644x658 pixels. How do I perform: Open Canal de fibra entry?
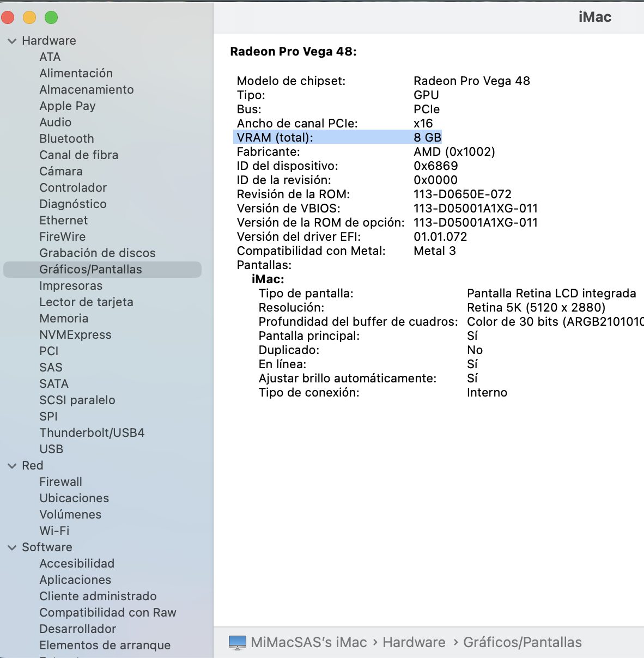(79, 155)
